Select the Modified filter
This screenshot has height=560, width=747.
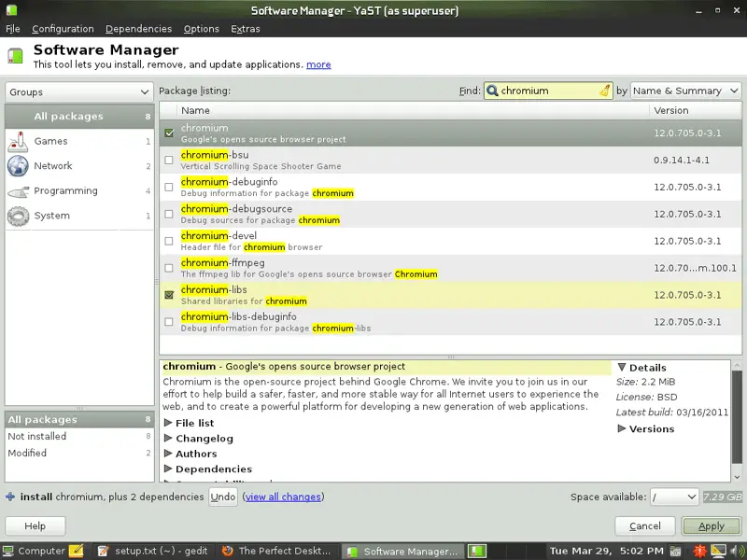click(79, 453)
